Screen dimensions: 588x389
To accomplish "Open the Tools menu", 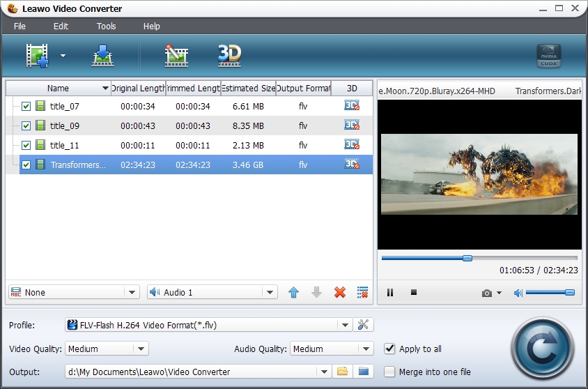I will point(106,26).
